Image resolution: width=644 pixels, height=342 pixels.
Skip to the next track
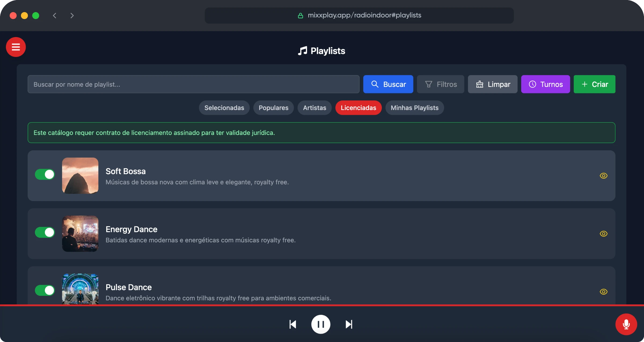(349, 324)
